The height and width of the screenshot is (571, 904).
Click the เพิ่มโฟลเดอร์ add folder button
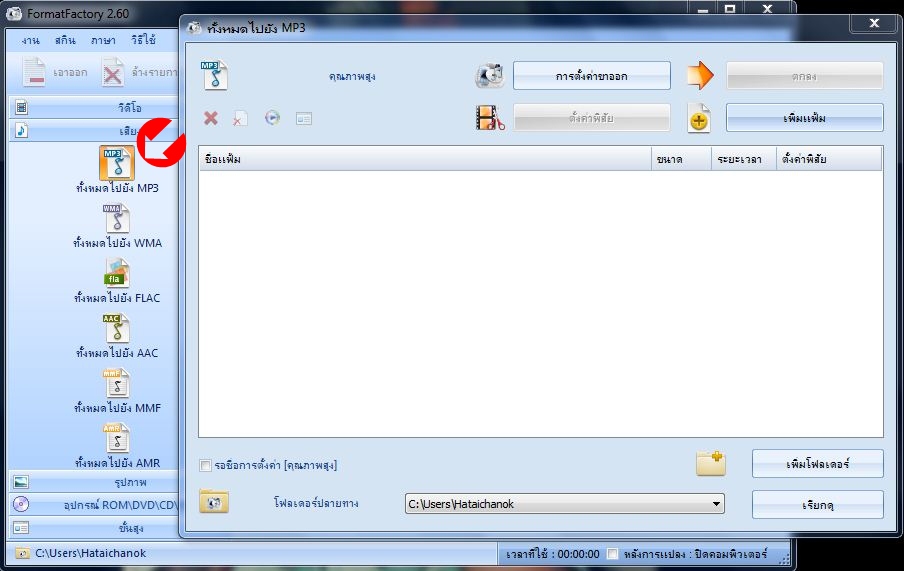(818, 464)
